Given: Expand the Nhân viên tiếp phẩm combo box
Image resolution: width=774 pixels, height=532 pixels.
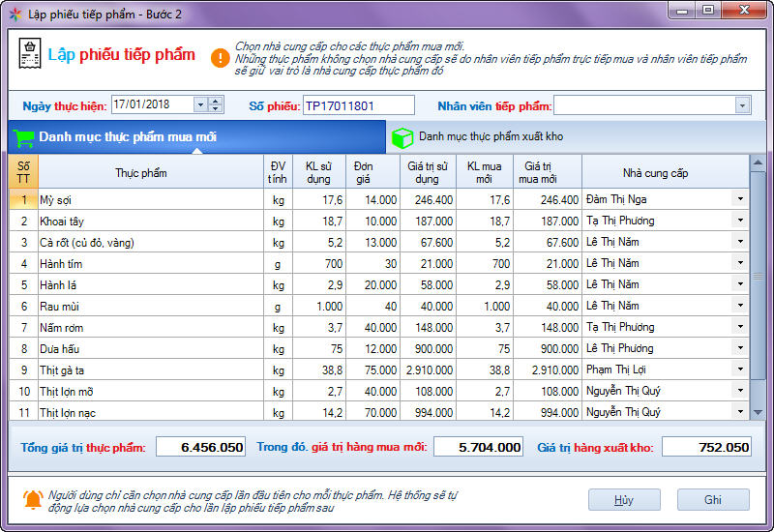Looking at the screenshot, I should coord(742,105).
